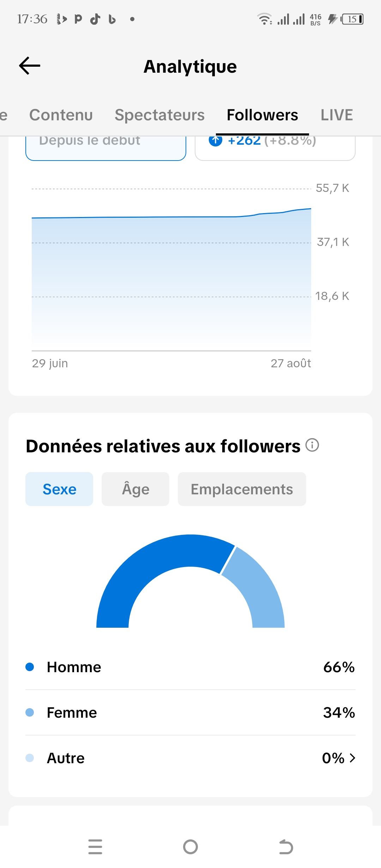Open recent apps navigation button
Viewport: 381px width, 868px height.
95,847
